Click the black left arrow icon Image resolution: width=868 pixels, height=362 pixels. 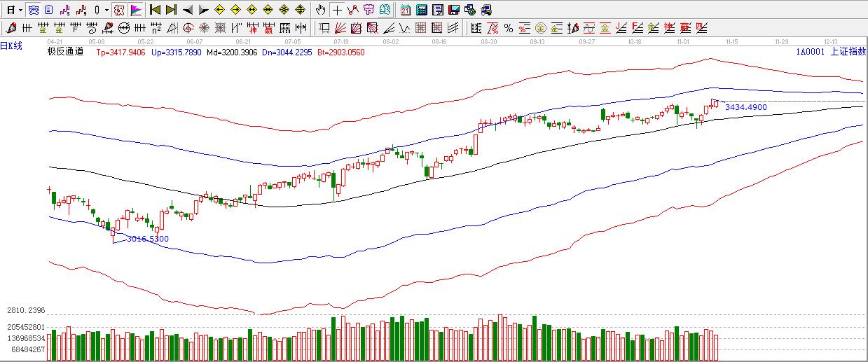click(x=187, y=10)
